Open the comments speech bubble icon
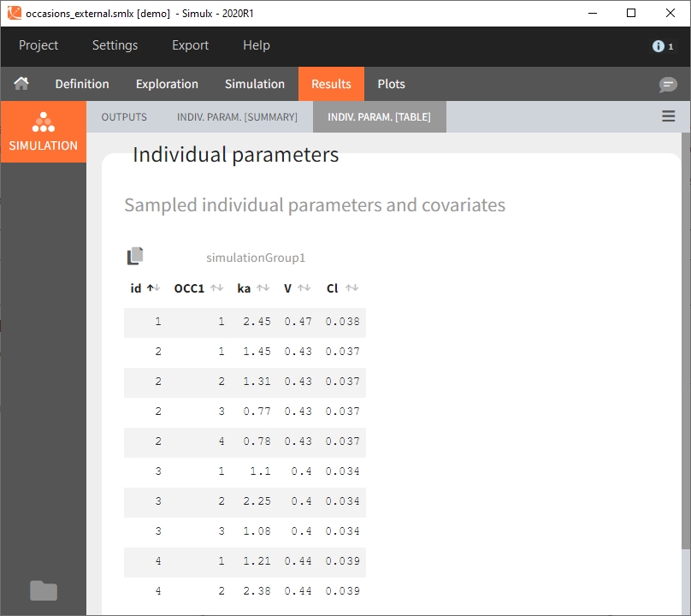This screenshot has width=691, height=616. (x=668, y=85)
